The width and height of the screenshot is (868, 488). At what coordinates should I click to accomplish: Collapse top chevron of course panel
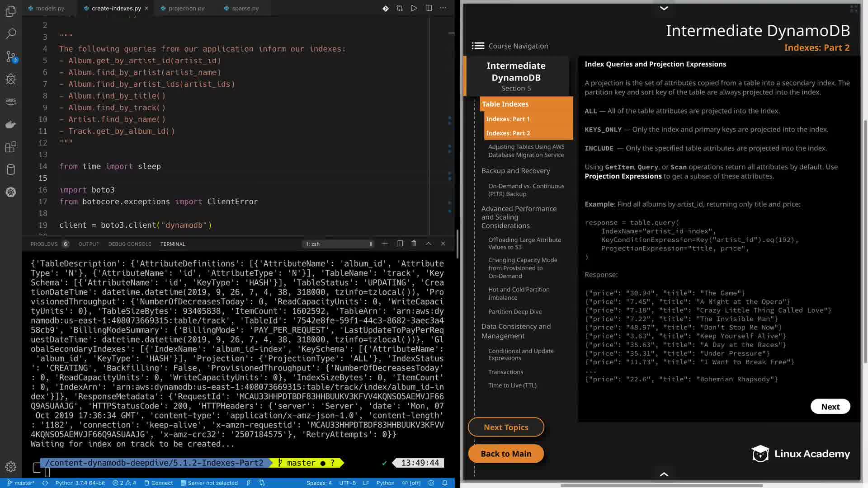(x=664, y=8)
